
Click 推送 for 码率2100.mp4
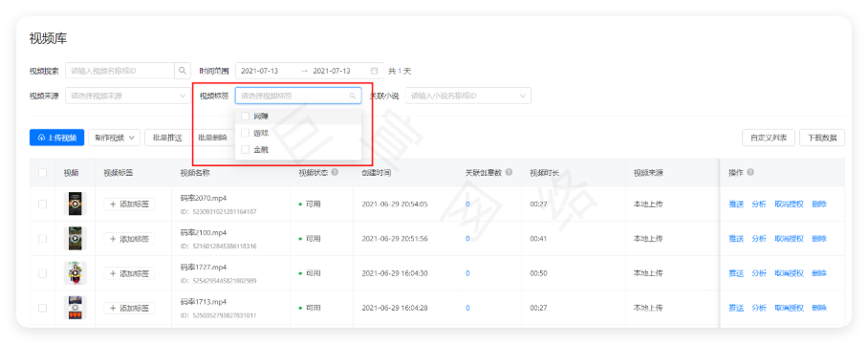pos(736,238)
